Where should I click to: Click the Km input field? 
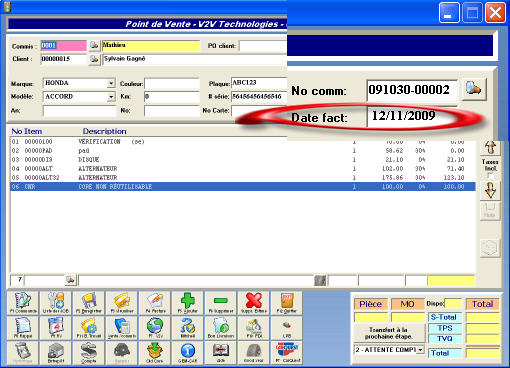point(172,97)
